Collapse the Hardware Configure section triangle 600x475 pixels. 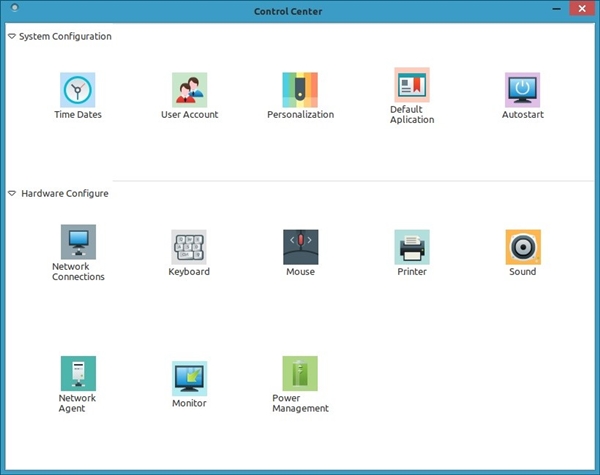point(11,194)
